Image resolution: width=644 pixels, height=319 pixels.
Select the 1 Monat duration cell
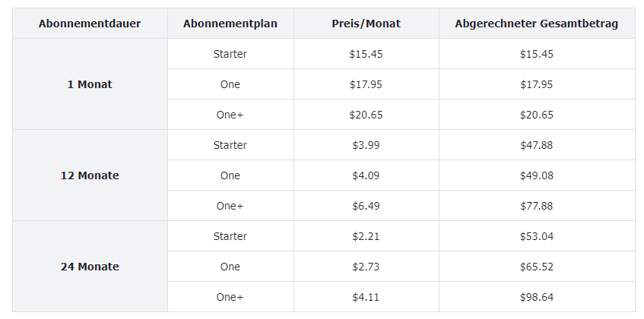point(90,84)
